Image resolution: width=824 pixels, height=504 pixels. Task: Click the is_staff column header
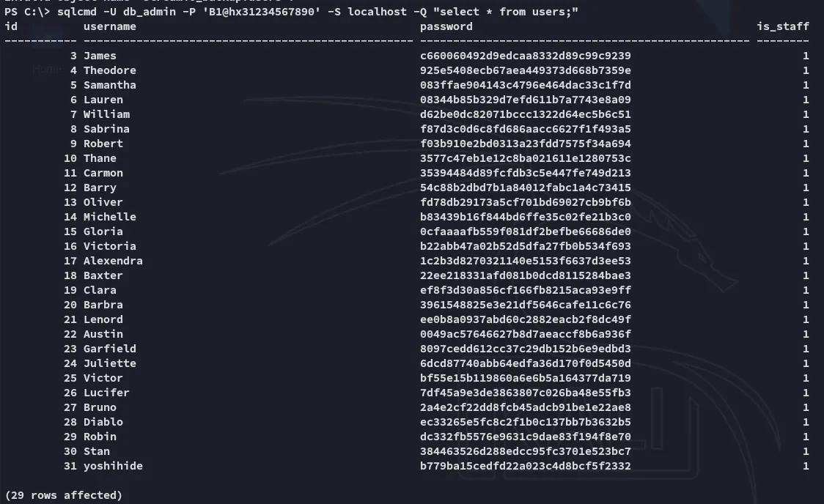(782, 26)
